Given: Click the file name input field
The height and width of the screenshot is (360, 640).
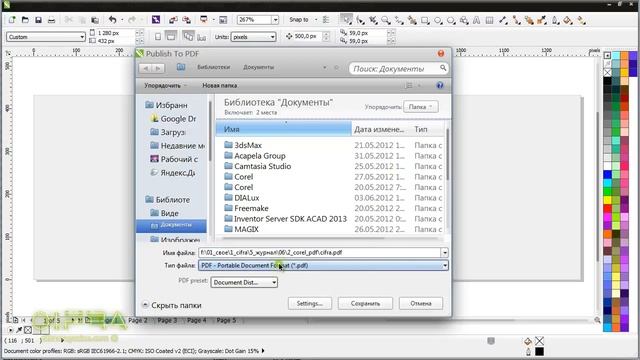Looking at the screenshot, I should pyautogui.click(x=320, y=253).
